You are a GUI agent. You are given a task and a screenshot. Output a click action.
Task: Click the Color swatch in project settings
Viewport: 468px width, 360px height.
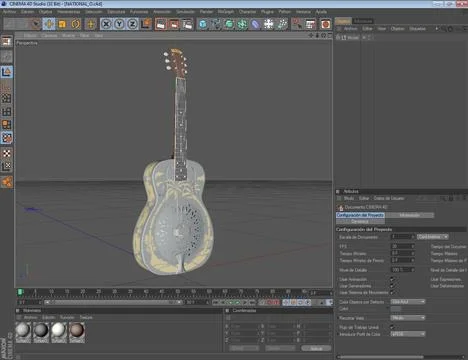point(396,309)
